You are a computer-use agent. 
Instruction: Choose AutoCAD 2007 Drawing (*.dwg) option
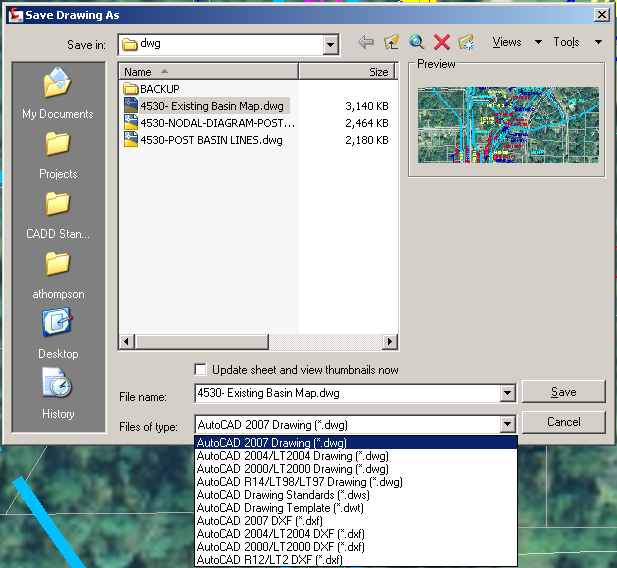[x=356, y=442]
